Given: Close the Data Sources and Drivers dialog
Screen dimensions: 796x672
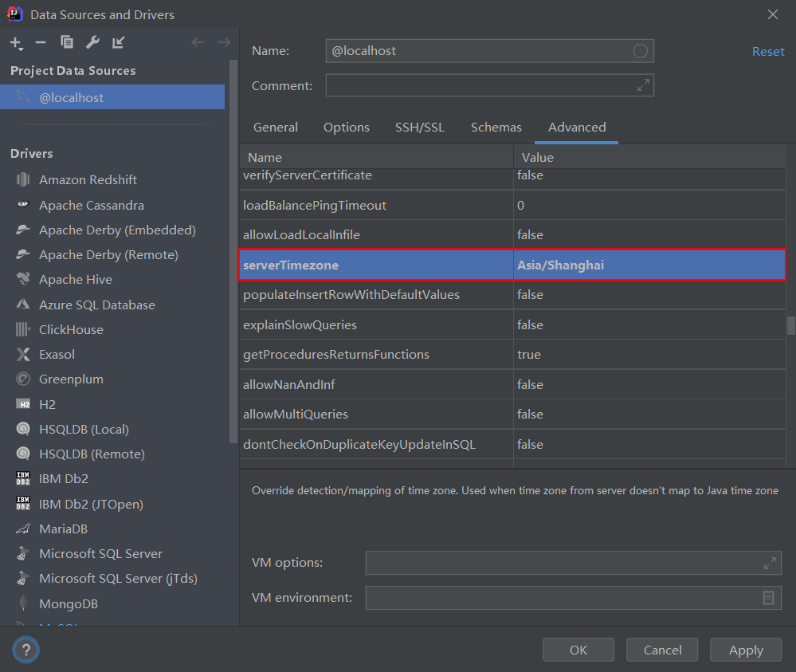Looking at the screenshot, I should pyautogui.click(x=773, y=14).
